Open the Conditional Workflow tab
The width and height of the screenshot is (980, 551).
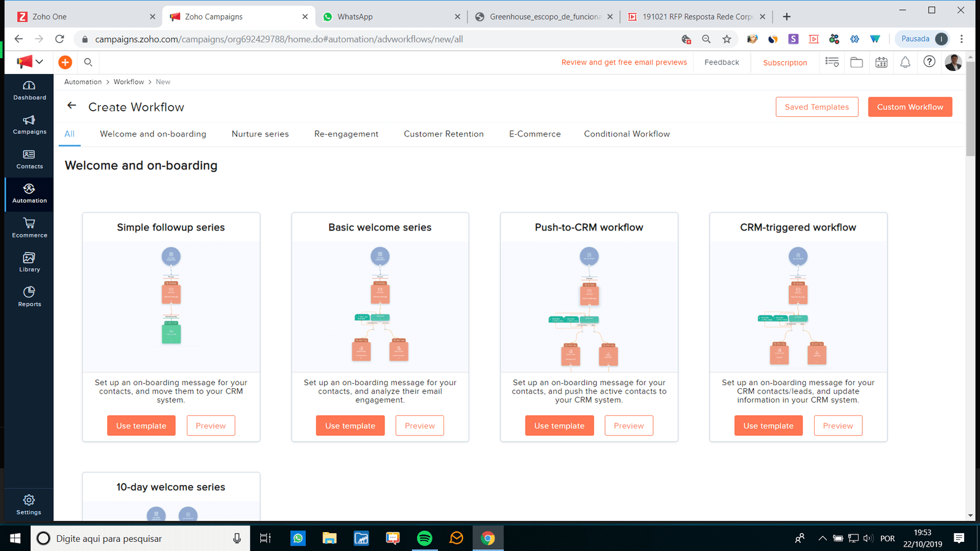point(627,134)
